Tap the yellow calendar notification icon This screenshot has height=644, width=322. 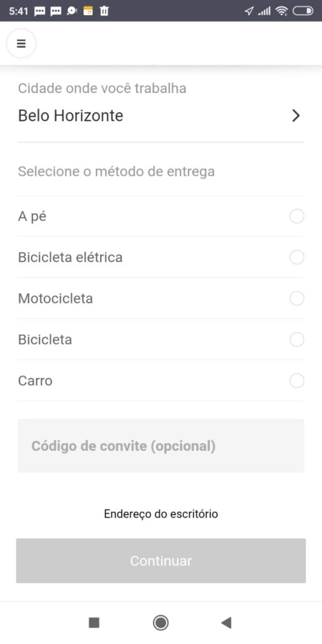coord(88,11)
